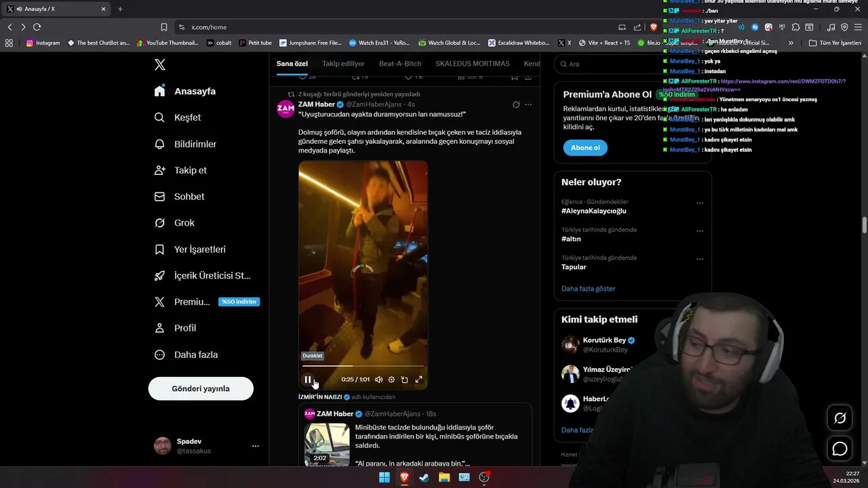Go forward in browser
Viewport: 868px width, 488px height.
pos(23,27)
